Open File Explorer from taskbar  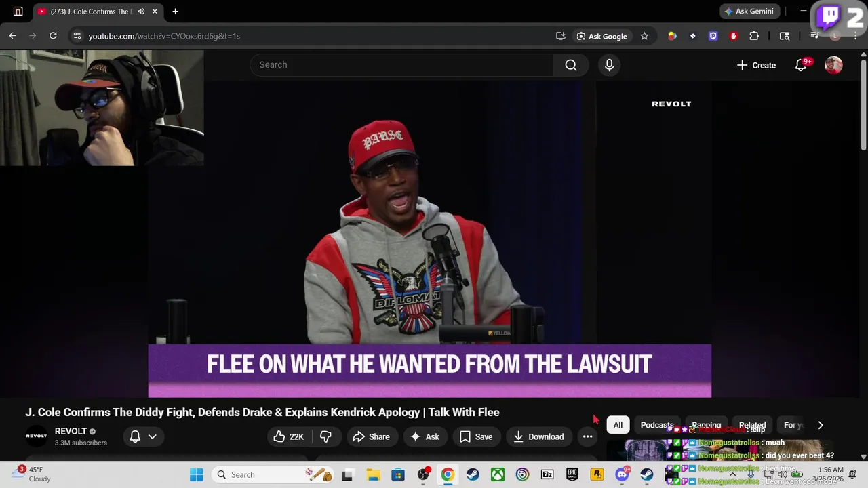[x=373, y=474]
